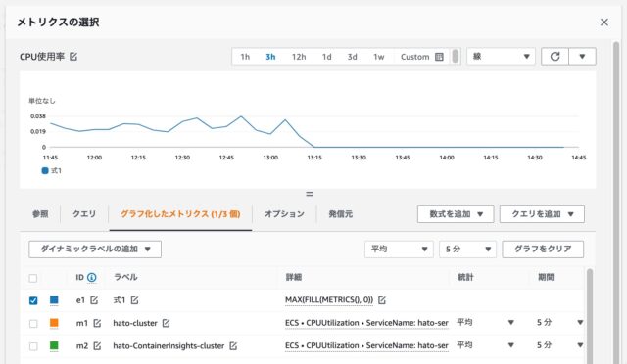Open the 線 graph type dropdown

(x=501, y=57)
